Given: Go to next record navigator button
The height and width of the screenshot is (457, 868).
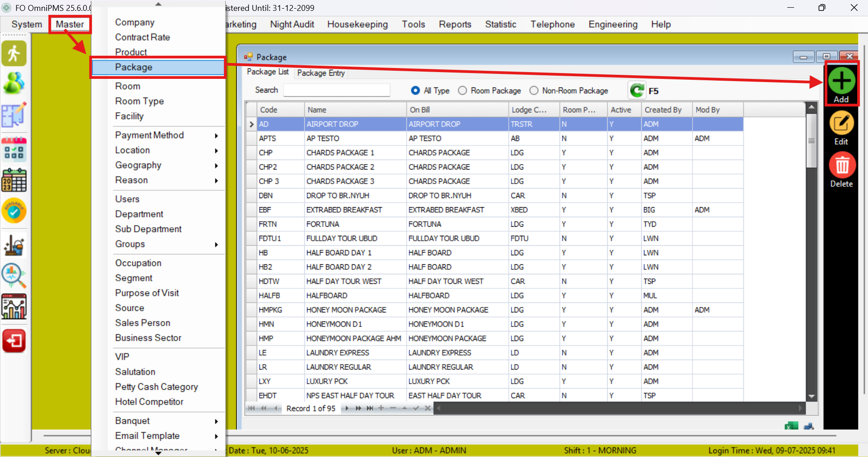Looking at the screenshot, I should coord(347,408).
